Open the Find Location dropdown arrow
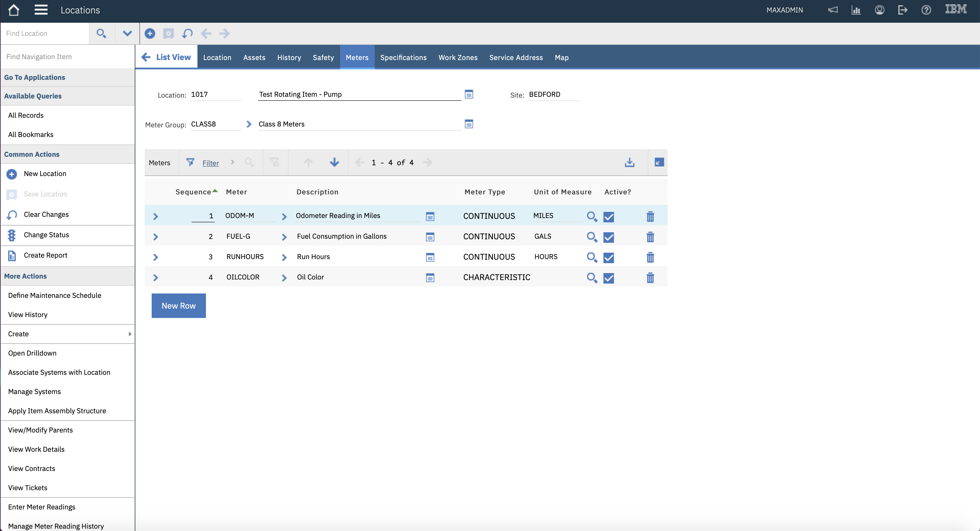This screenshot has width=980, height=531. (127, 34)
